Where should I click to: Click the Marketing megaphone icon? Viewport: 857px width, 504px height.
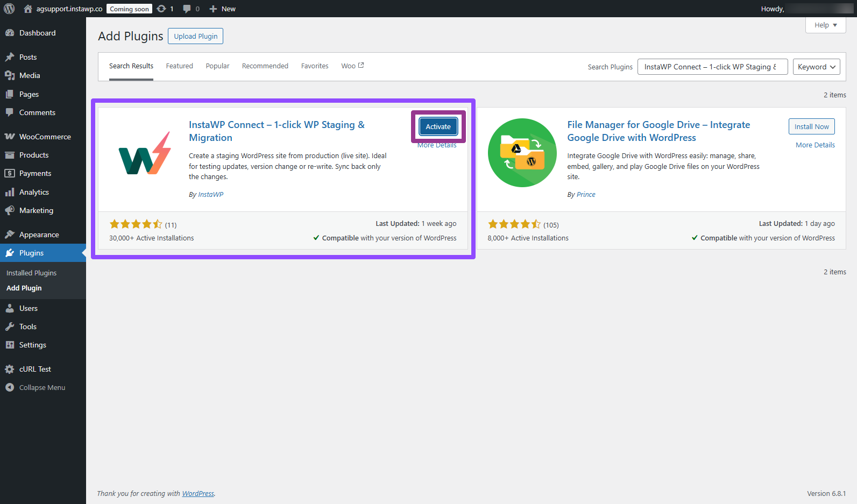click(10, 210)
